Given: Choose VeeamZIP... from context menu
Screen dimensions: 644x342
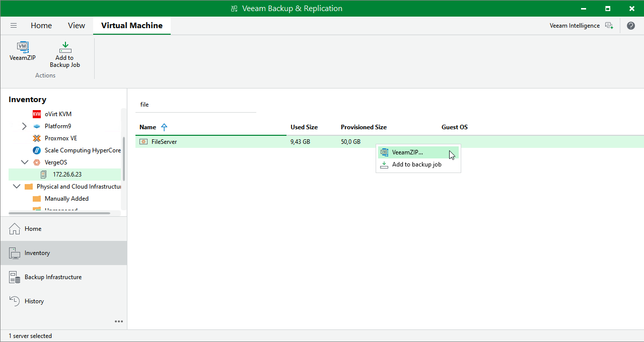Looking at the screenshot, I should (x=418, y=152).
